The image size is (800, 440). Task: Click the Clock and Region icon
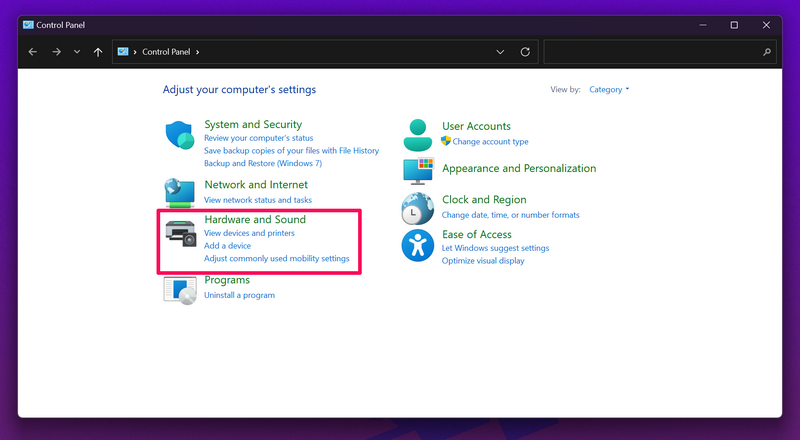click(x=417, y=207)
